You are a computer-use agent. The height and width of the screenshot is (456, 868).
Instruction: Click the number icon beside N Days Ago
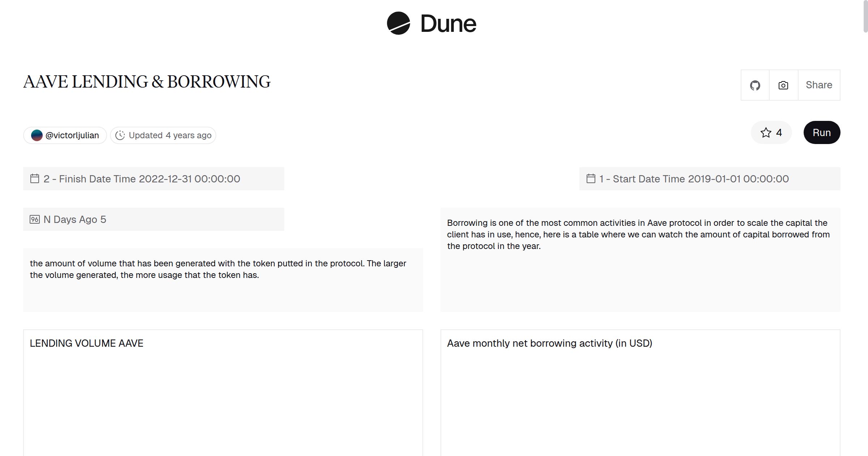pos(34,219)
